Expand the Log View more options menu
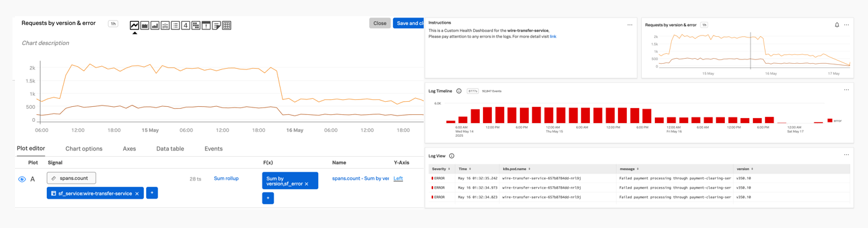Image resolution: width=868 pixels, height=228 pixels. [x=846, y=155]
